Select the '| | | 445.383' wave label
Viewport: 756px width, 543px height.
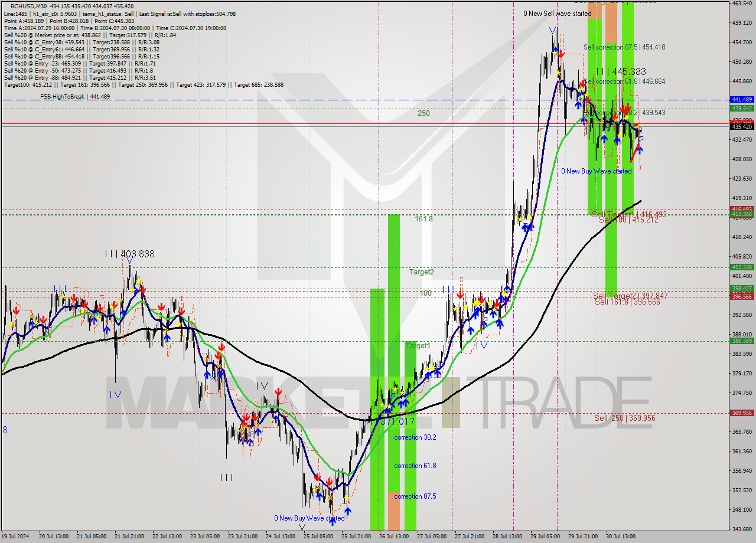[620, 71]
